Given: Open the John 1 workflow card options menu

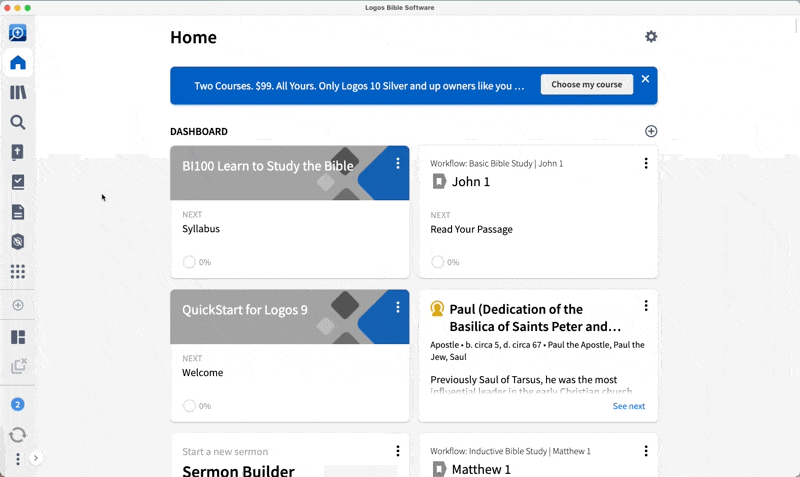Looking at the screenshot, I should [646, 163].
